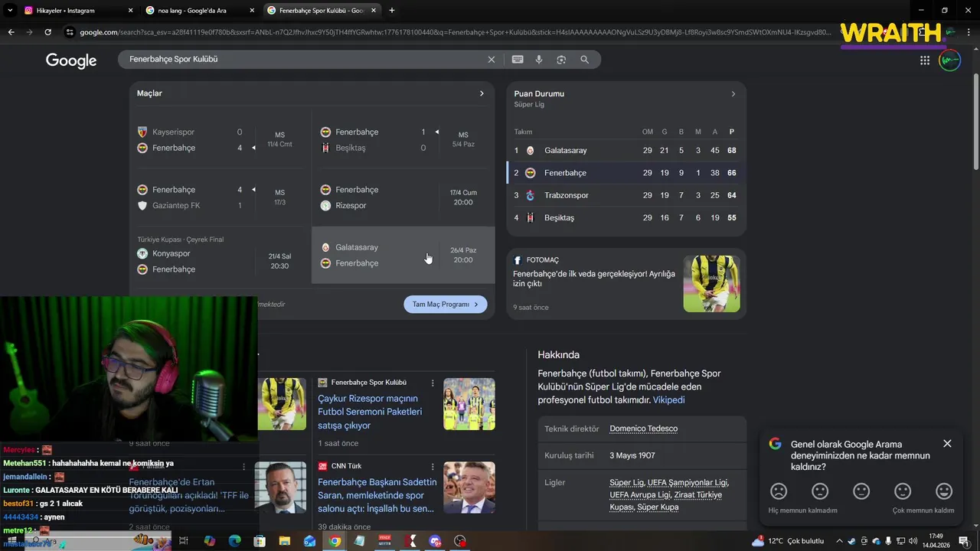Open more options for the Rizespor news card

pyautogui.click(x=433, y=383)
